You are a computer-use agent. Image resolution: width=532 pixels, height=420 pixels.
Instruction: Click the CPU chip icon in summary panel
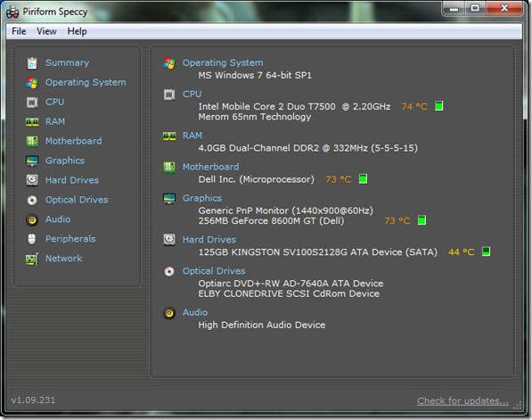(169, 95)
